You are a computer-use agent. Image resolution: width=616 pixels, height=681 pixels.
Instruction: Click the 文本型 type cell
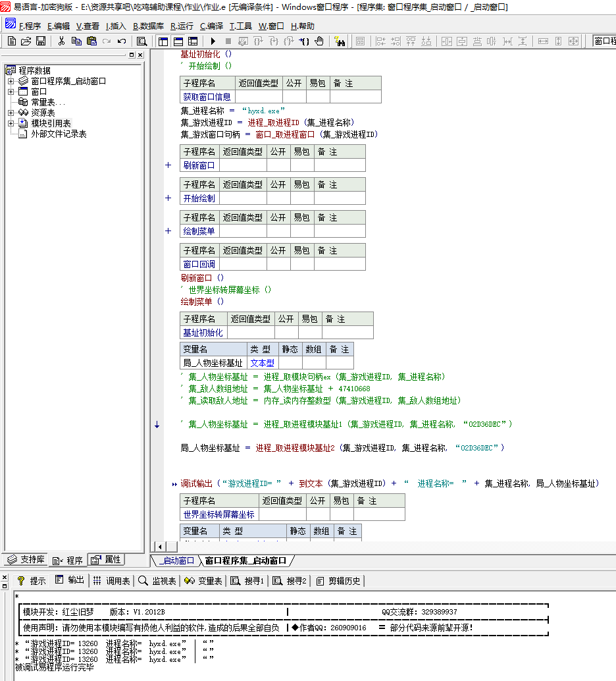(262, 363)
